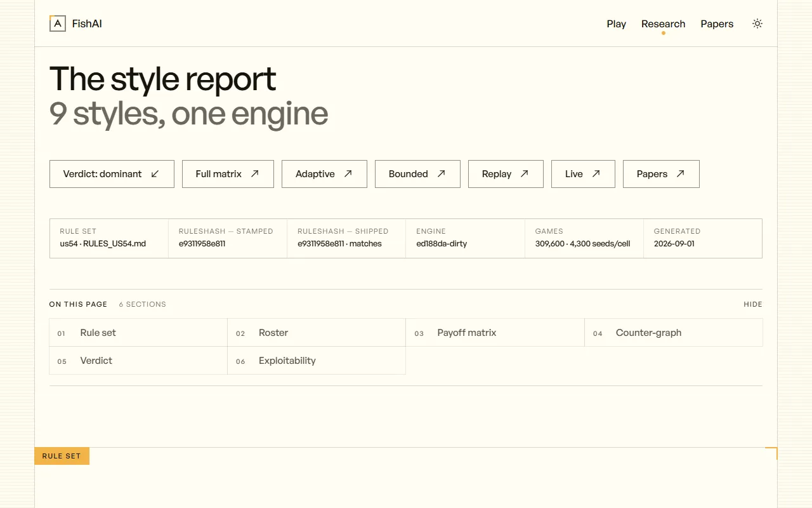Click subtitle '9 styles, one engine'

(x=188, y=114)
